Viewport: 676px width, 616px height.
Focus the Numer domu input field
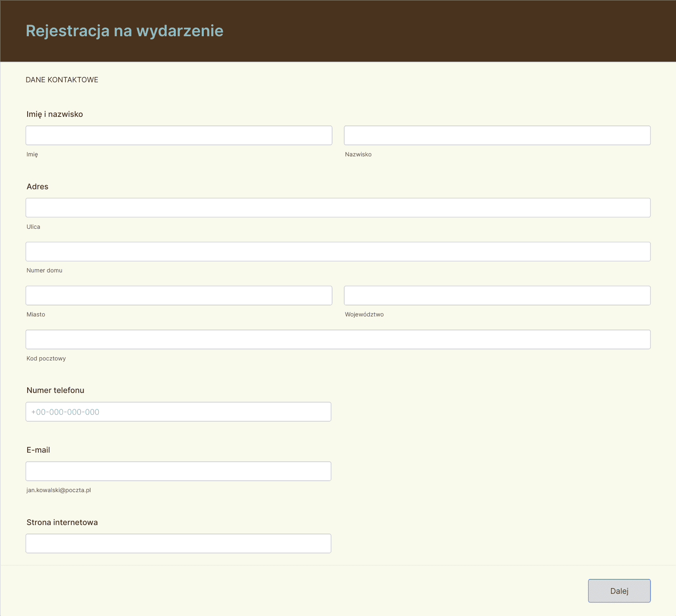pos(338,251)
